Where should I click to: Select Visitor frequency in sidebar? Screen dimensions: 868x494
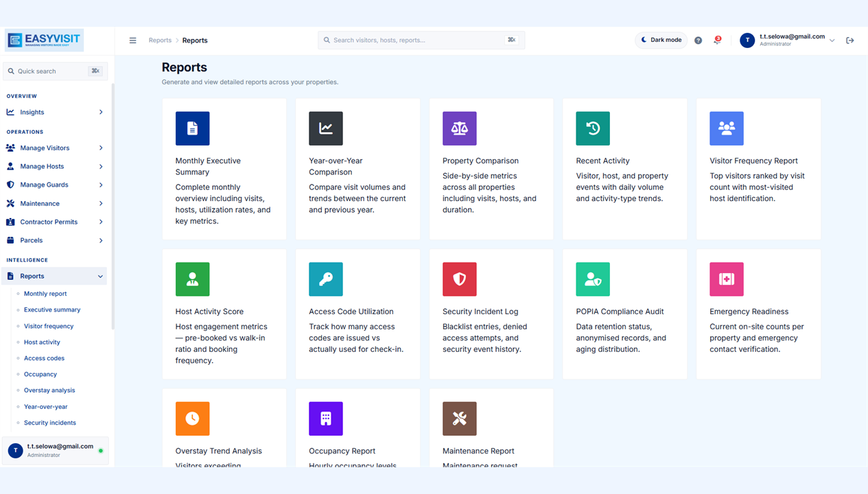point(49,326)
